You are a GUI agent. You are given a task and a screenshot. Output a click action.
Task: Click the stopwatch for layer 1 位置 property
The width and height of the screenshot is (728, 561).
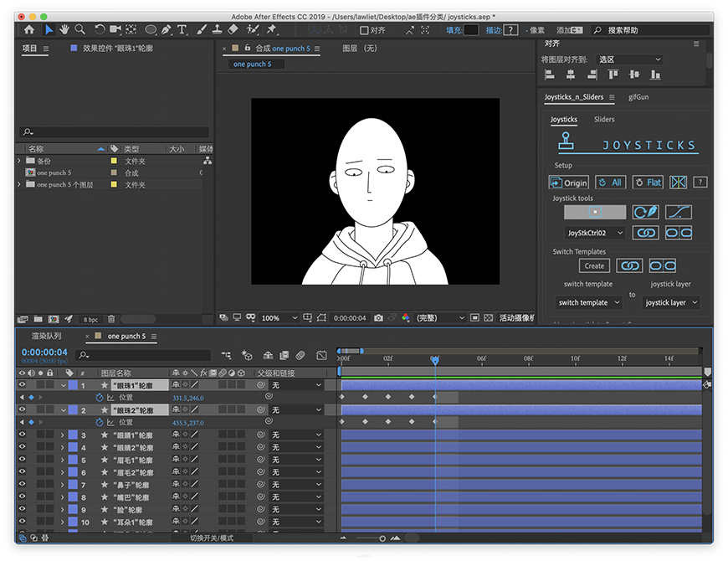click(x=100, y=398)
